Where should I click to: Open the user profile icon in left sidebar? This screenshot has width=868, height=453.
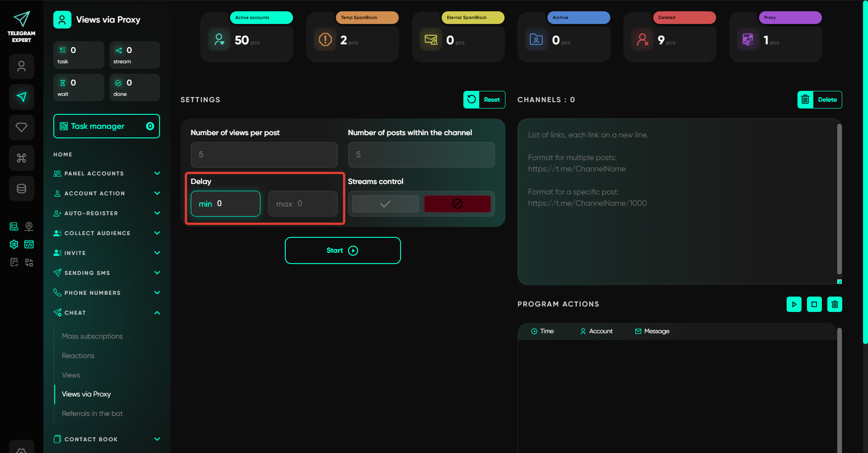pyautogui.click(x=22, y=66)
